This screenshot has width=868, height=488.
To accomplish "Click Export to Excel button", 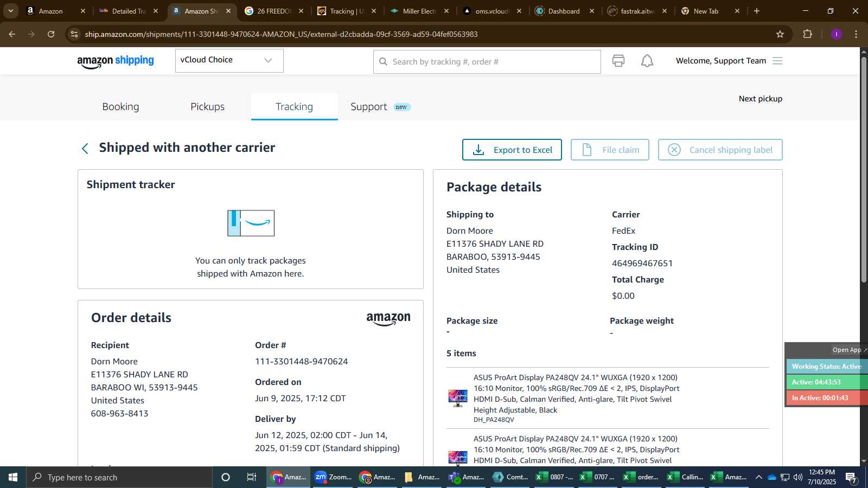I will pos(512,150).
